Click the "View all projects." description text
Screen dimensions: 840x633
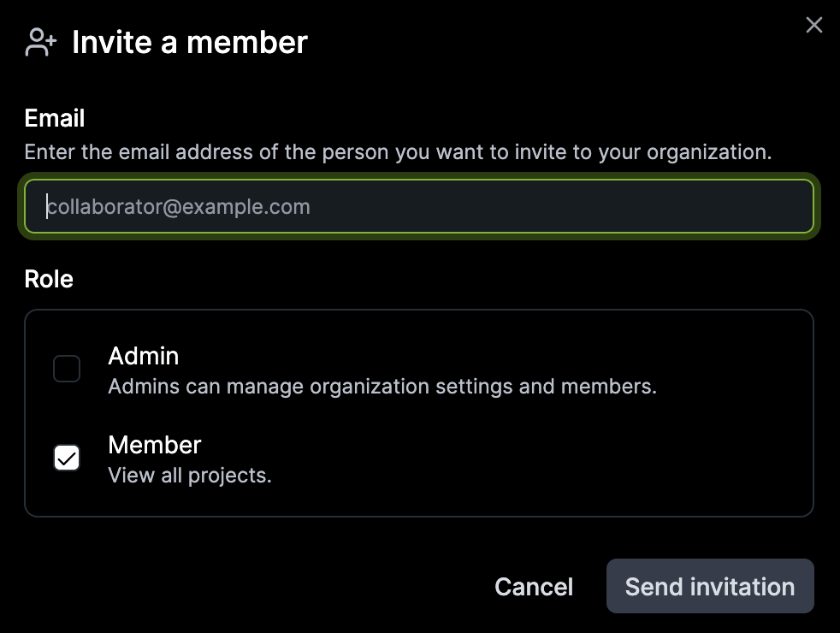pos(190,476)
